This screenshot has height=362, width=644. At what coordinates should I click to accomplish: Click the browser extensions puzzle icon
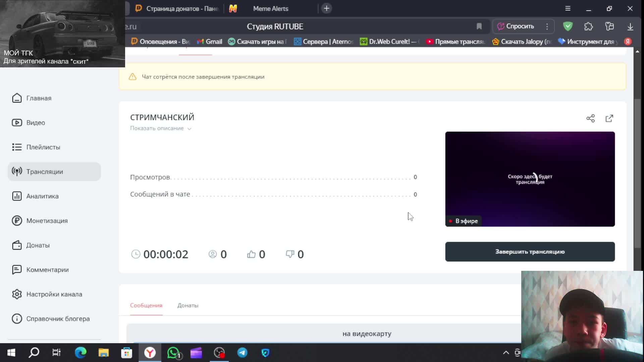coord(588,26)
